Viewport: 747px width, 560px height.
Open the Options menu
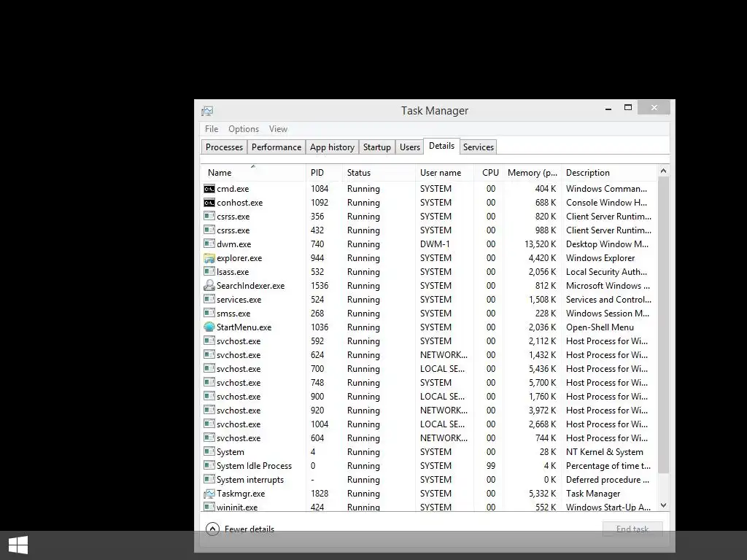[x=244, y=129]
